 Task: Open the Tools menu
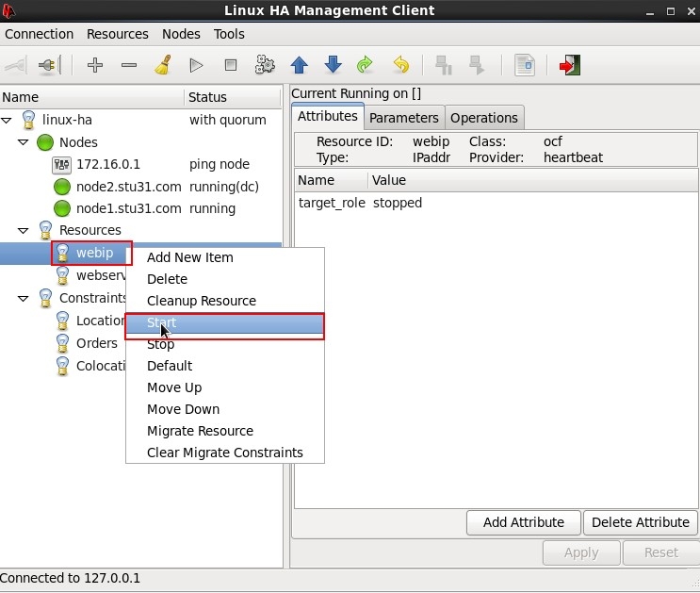[x=229, y=34]
